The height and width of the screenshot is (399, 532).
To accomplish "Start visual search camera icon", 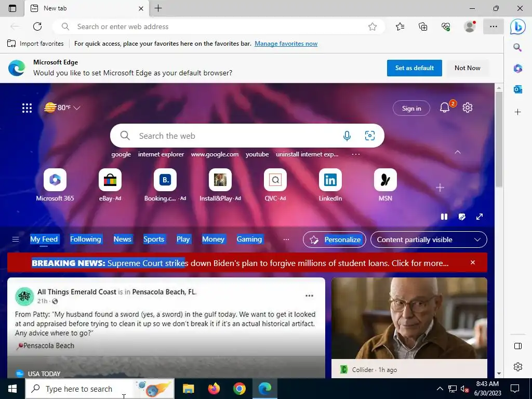I will pyautogui.click(x=370, y=136).
